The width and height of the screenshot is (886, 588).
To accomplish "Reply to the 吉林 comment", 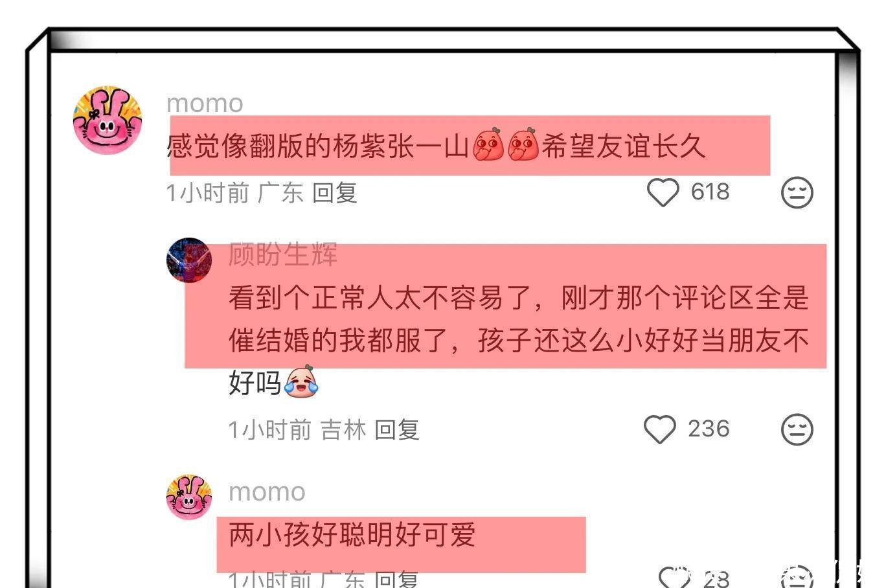I will (397, 430).
